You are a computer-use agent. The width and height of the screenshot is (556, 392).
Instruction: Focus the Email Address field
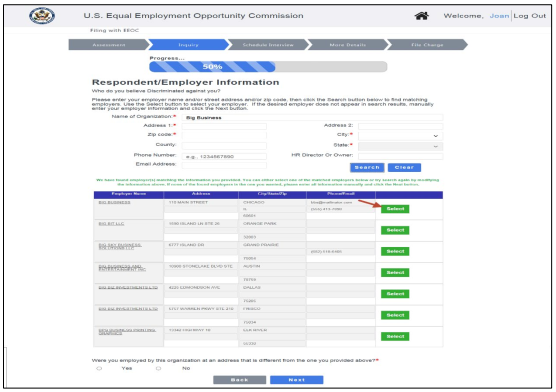point(224,165)
